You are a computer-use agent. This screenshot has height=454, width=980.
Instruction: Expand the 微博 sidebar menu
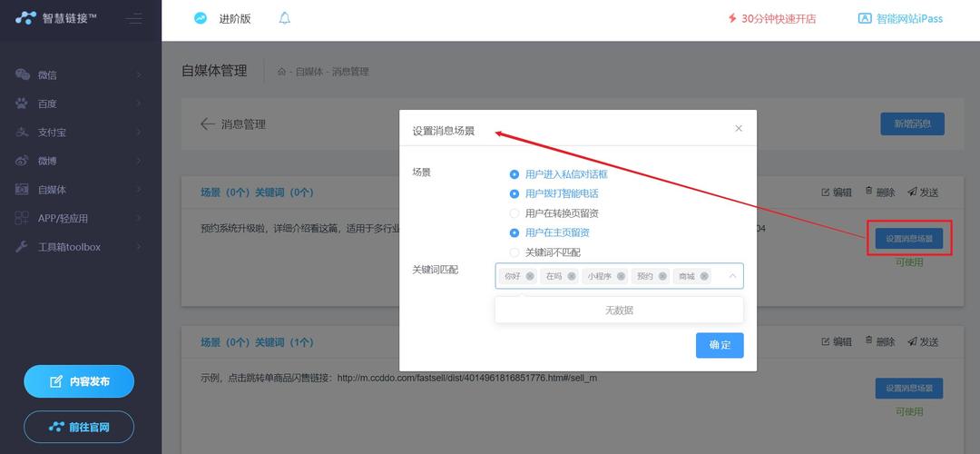138,162
